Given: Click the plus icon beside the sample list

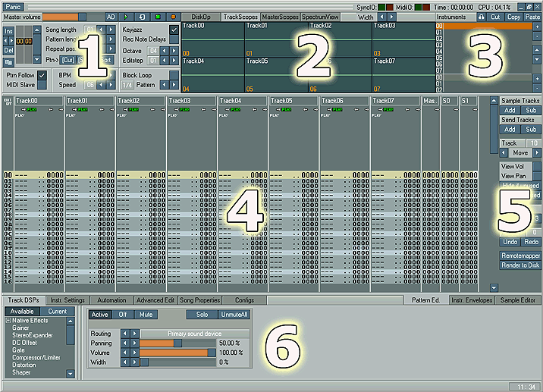Looking at the screenshot, I should 537,79.
